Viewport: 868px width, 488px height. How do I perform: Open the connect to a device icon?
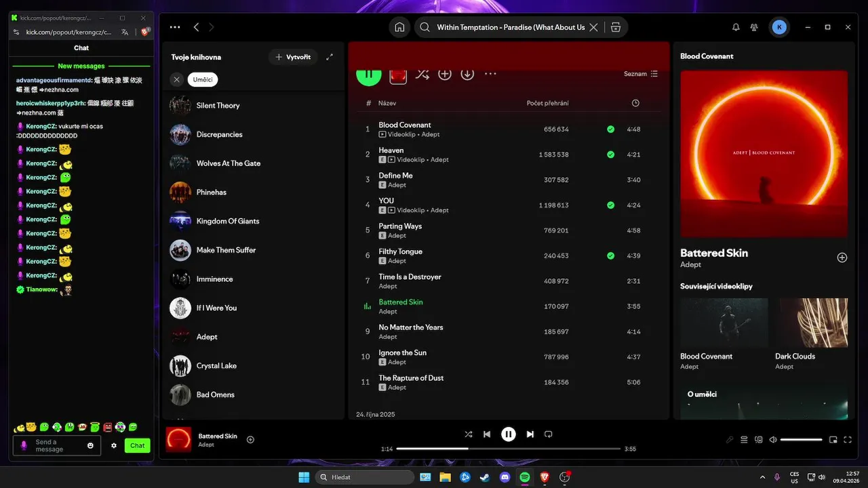point(759,440)
